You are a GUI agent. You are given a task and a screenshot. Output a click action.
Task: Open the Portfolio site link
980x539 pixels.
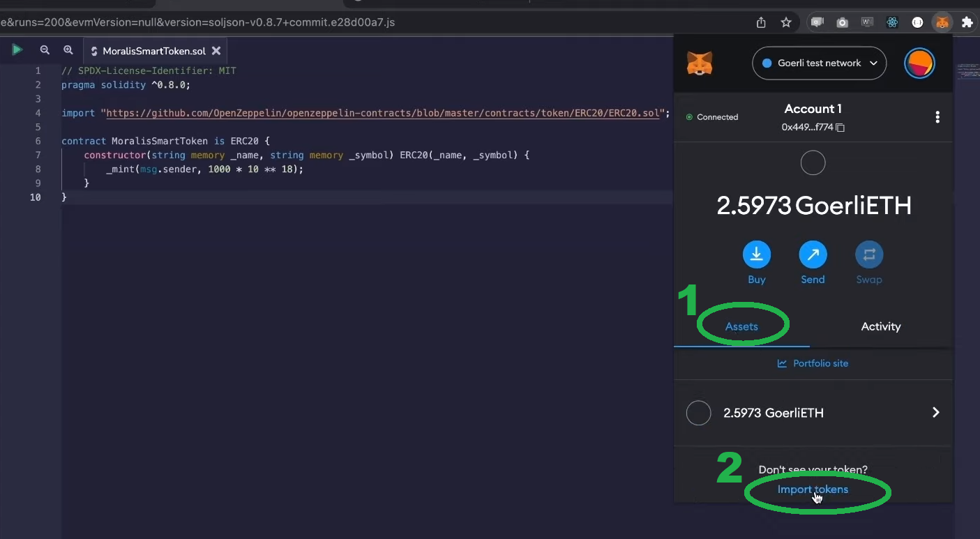pos(813,363)
